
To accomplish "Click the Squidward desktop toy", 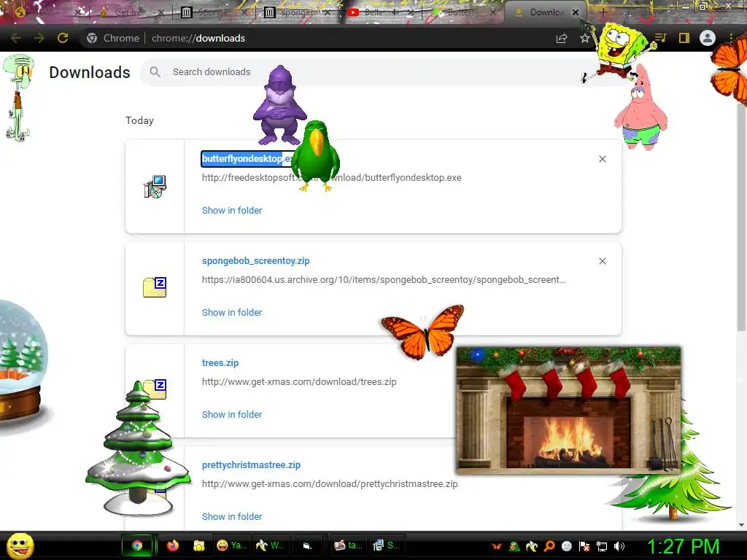I will coord(18,98).
